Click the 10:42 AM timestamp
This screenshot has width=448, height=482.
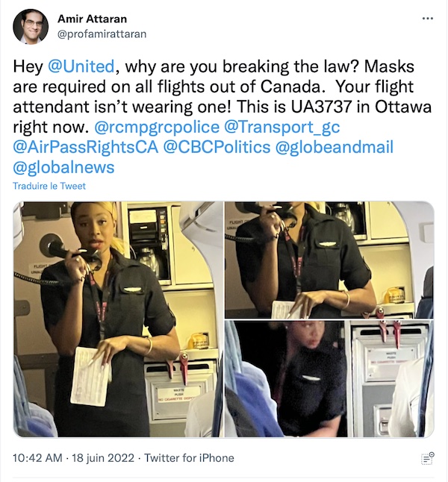tap(37, 458)
